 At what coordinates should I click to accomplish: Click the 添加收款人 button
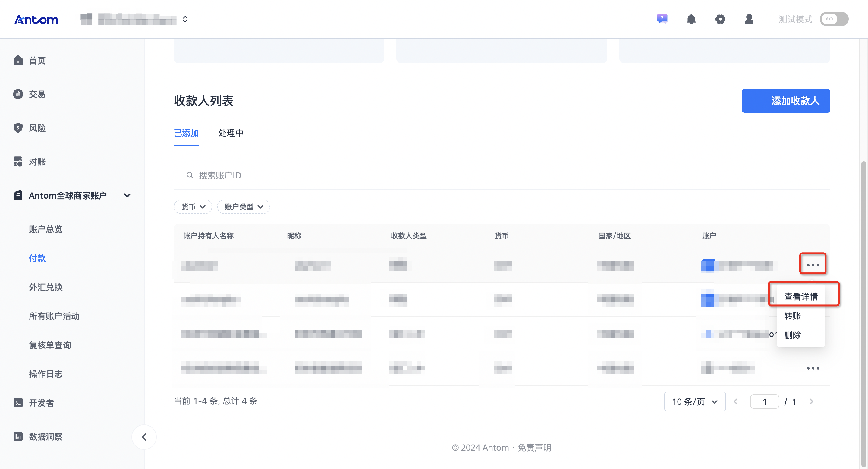(786, 101)
